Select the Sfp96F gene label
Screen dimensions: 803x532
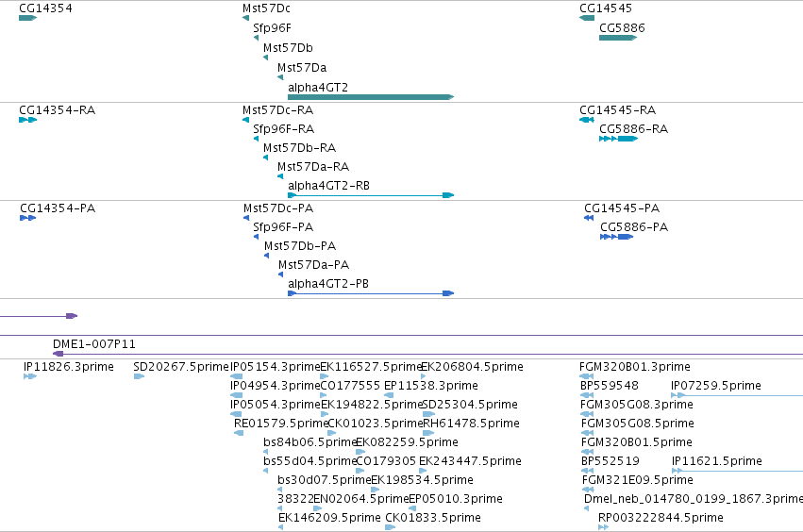272,28
